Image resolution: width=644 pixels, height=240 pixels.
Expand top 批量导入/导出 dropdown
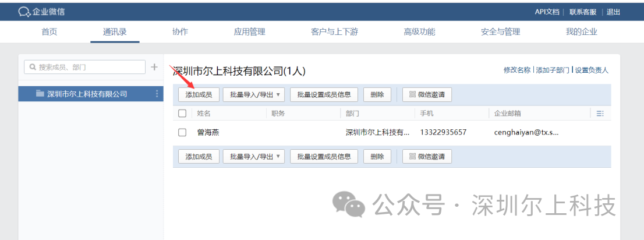tap(254, 94)
